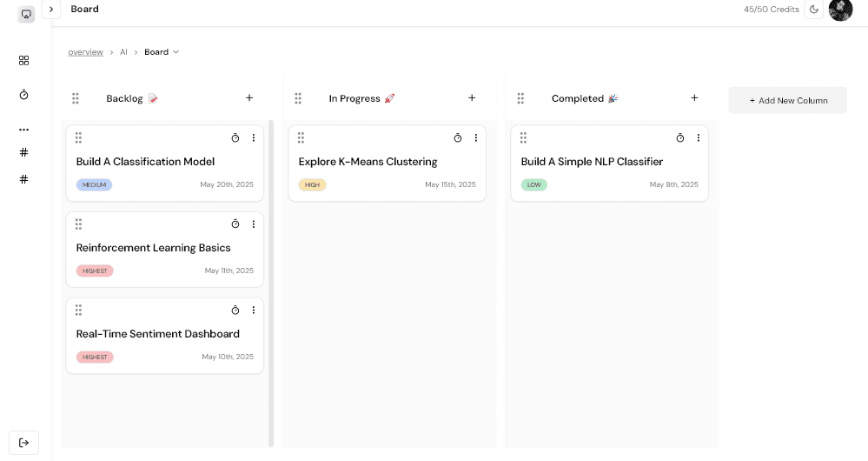Screen dimensions: 868x461
Task: Start timer on Real-Time Sentiment Dashboard card
Action: click(235, 311)
